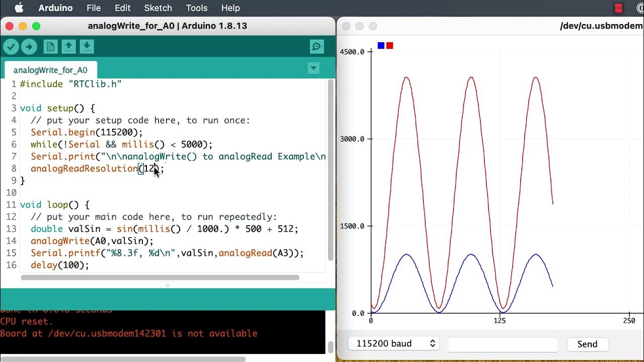Click the analogWrite(A0,valSin) line
This screenshot has height=362, width=644.
[x=92, y=241]
